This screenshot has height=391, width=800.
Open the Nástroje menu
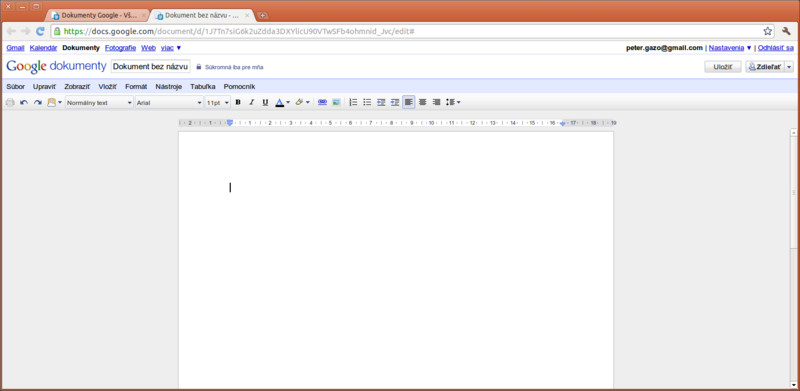click(169, 87)
